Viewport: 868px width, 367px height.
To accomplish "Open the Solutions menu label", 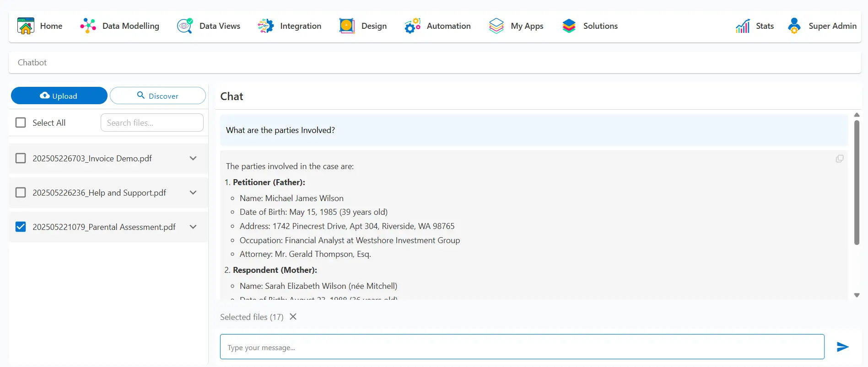I will click(x=600, y=26).
